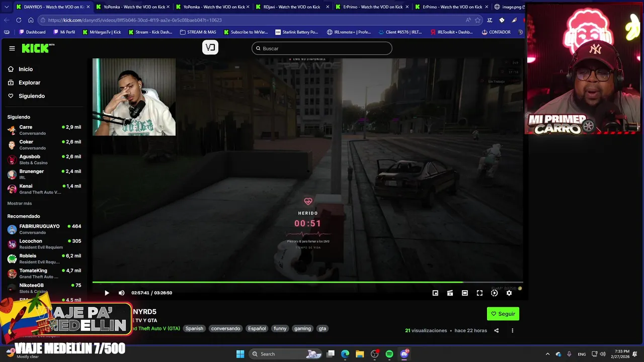Open the Kick hamburger sidebar menu
The image size is (644, 362).
12,48
